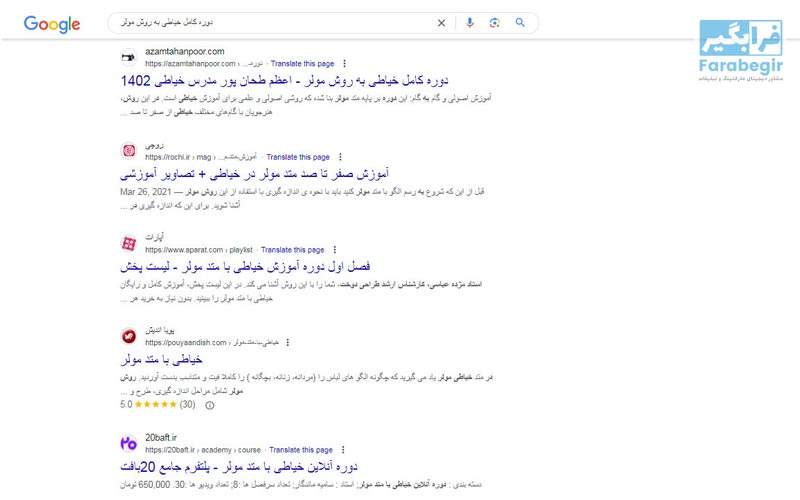Screen dimensions: 800x500
Task: Open the pouyaandish.com result title
Action: [x=161, y=360]
